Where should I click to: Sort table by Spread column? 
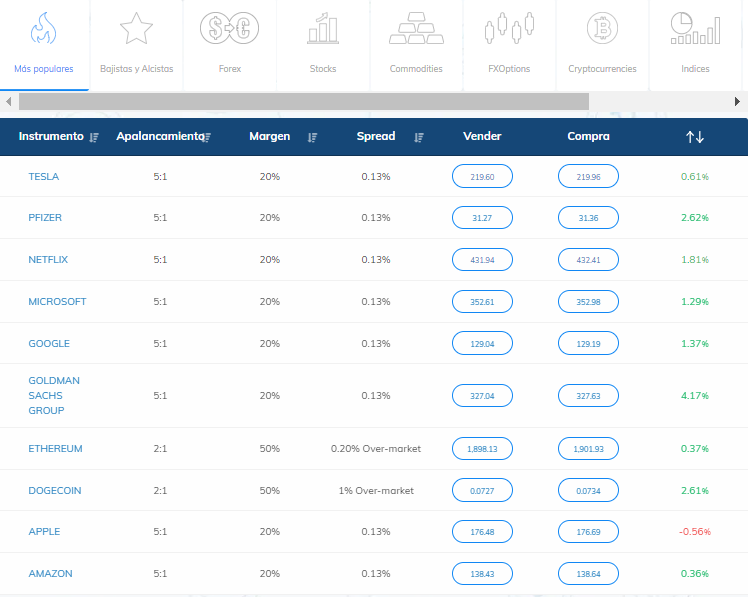point(419,137)
